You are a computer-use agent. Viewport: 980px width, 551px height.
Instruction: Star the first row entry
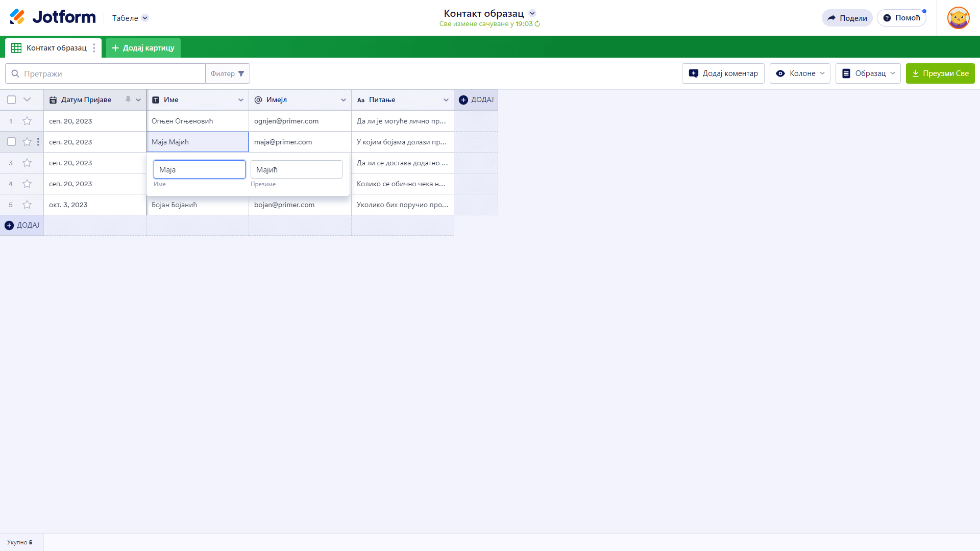[27, 121]
